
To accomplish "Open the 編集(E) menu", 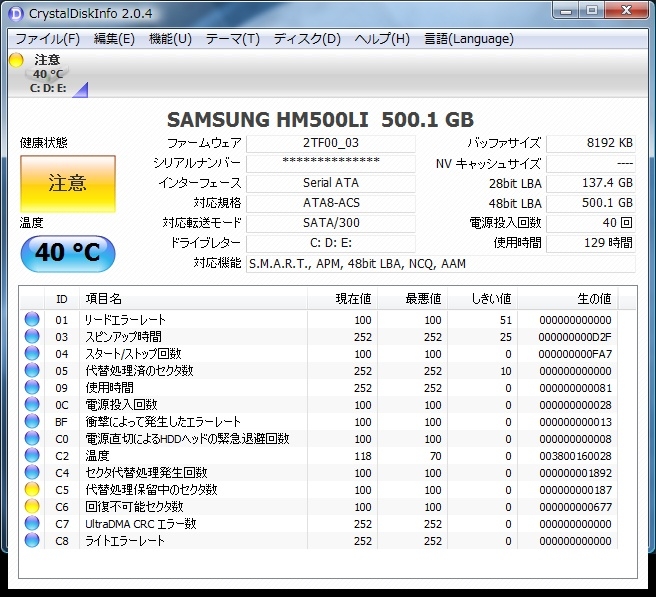I will (114, 39).
